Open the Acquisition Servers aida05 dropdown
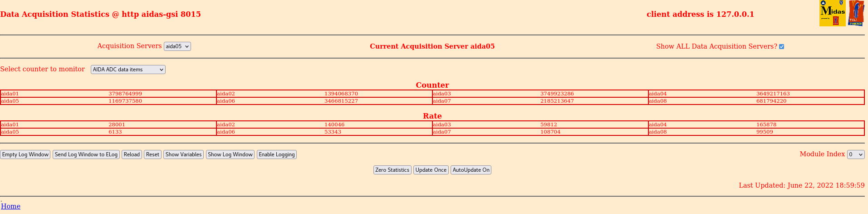This screenshot has width=868, height=214. point(177,46)
